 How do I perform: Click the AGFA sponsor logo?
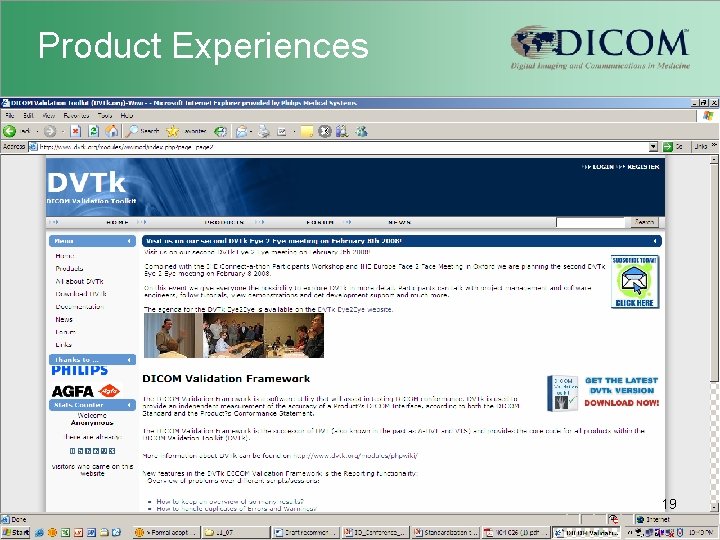pos(85,391)
